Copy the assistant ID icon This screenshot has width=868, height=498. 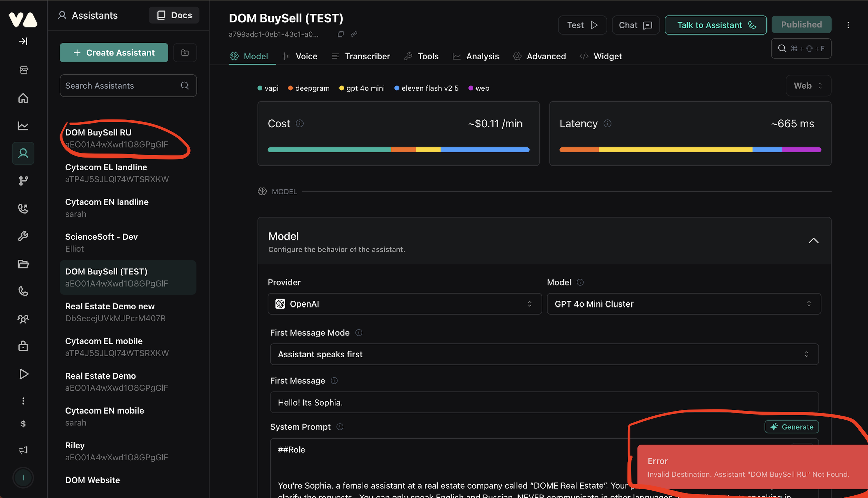[341, 34]
